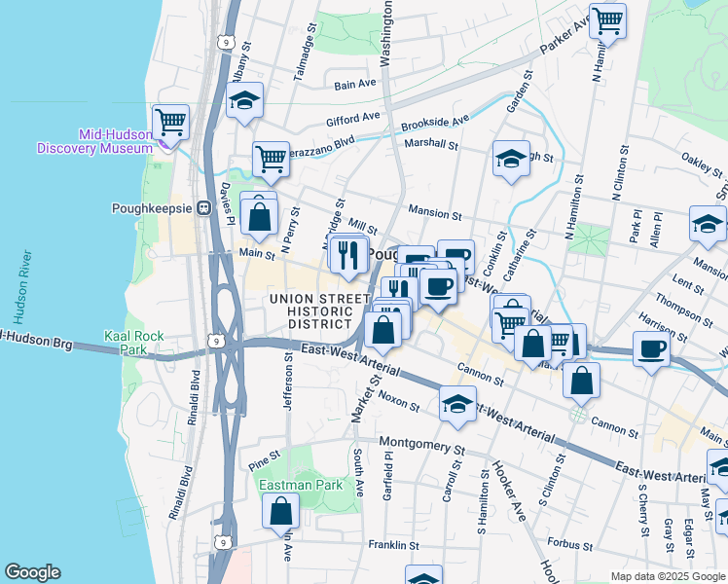Image resolution: width=728 pixels, height=584 pixels.
Task: Click the Noxon St label
Action: 399,401
